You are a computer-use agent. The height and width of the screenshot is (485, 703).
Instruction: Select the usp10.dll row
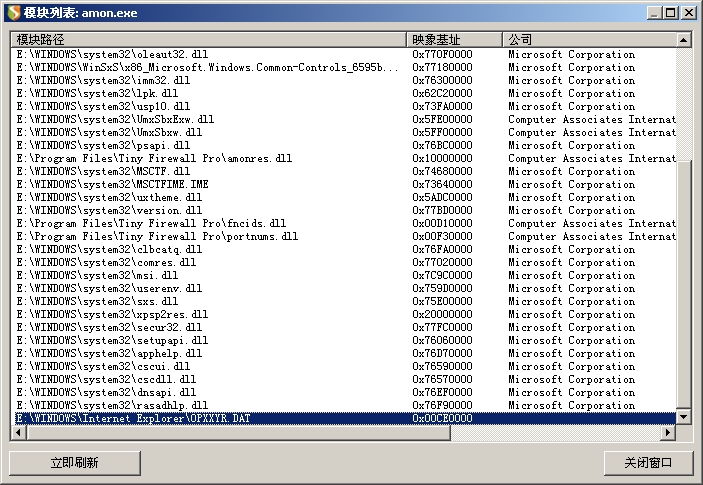(x=344, y=106)
